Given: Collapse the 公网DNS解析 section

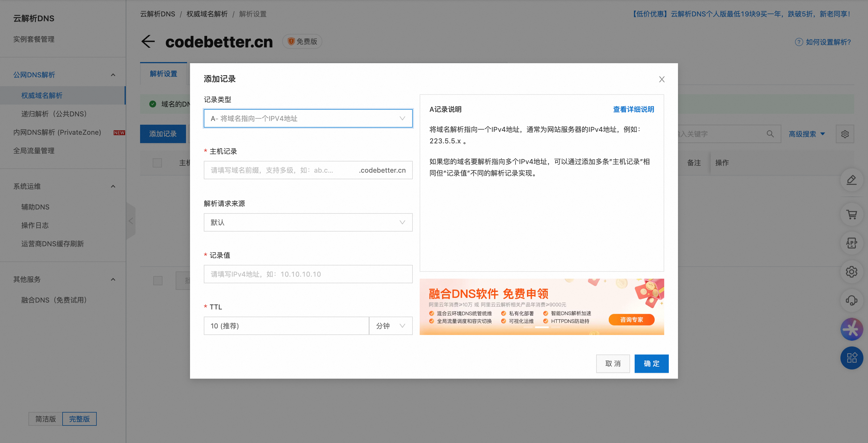Looking at the screenshot, I should pyautogui.click(x=113, y=75).
